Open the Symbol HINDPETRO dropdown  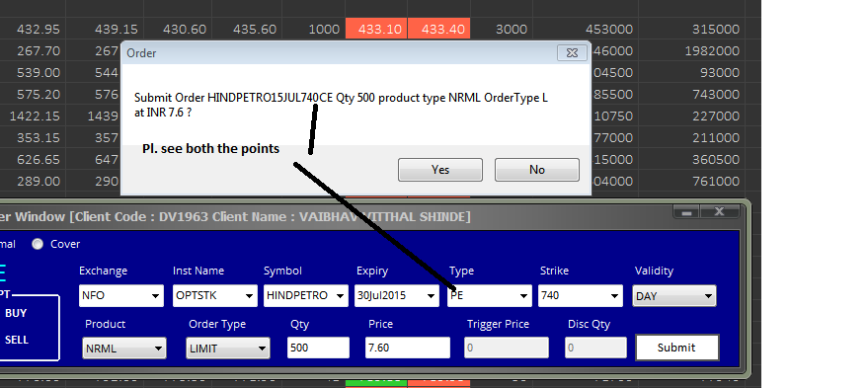point(305,295)
